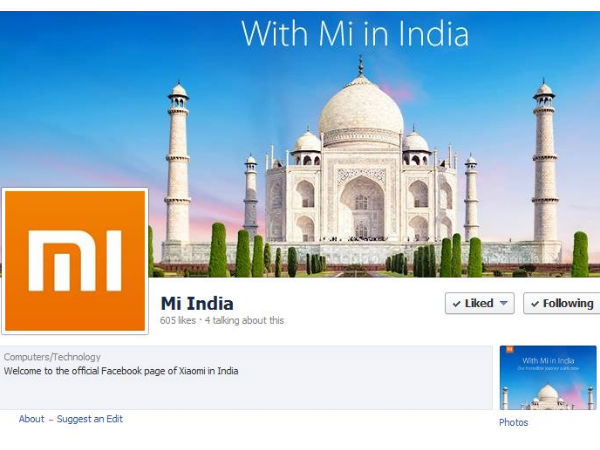
Task: Toggle the Liked button label
Action: [x=479, y=303]
